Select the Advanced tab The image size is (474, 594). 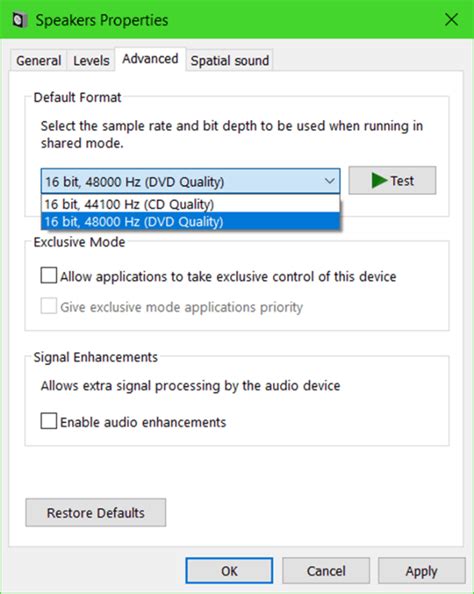click(x=150, y=59)
